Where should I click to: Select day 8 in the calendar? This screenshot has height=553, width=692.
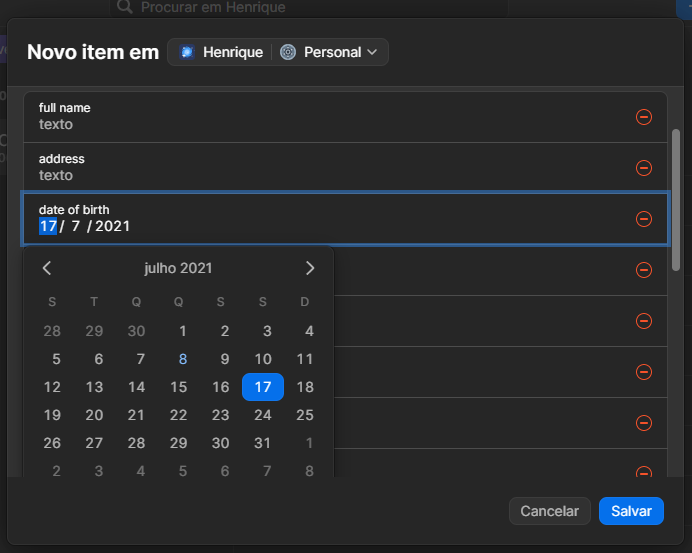(x=182, y=359)
